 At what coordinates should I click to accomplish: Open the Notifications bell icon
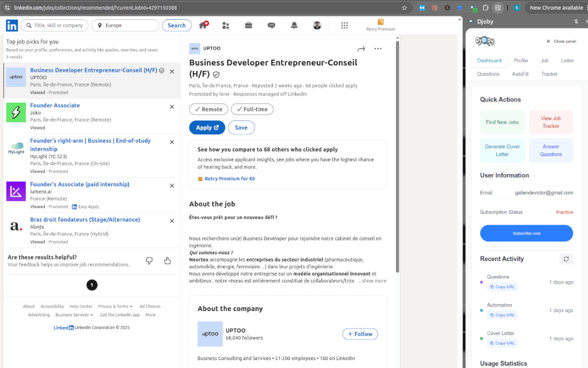point(294,26)
